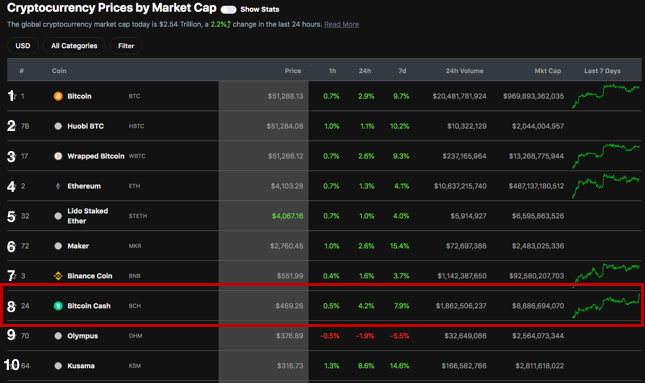The width and height of the screenshot is (645, 385).
Task: Click Maker's 24h volume $72,697,388
Action: click(466, 246)
